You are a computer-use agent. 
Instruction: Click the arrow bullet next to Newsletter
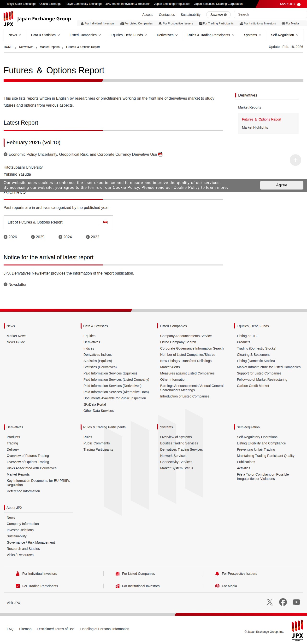(6, 284)
